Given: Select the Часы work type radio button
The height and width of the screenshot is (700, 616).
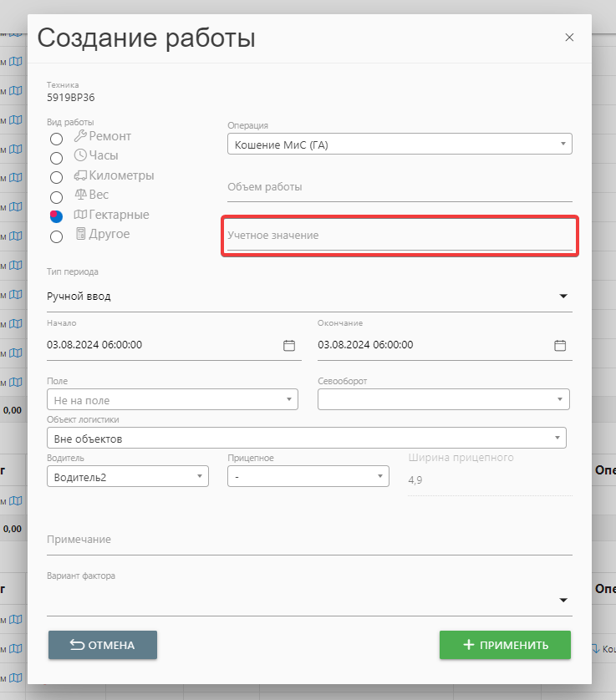Looking at the screenshot, I should coord(57,157).
